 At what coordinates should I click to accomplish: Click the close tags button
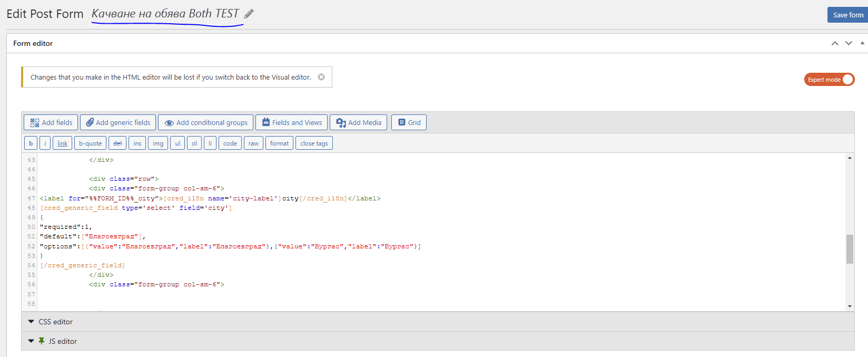click(314, 143)
